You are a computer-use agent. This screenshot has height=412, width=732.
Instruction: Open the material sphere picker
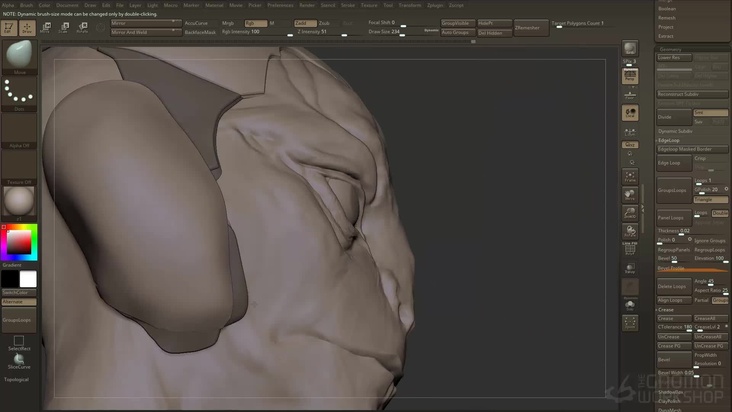coord(19,200)
